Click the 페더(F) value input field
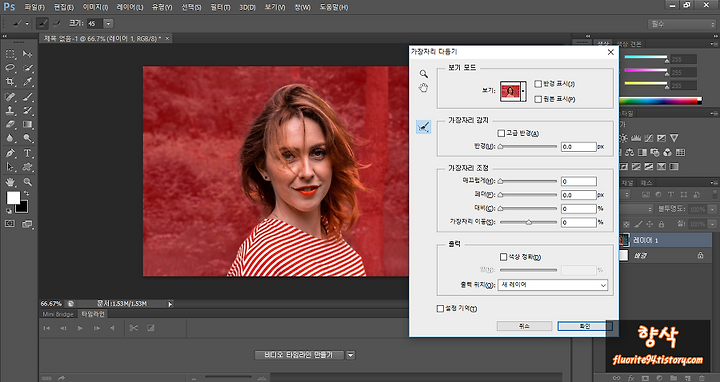720x382 pixels. [579, 195]
